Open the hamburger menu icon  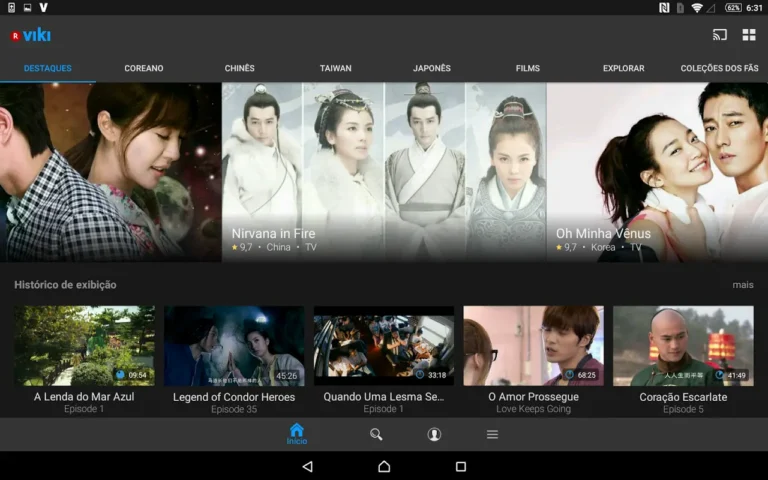coord(492,434)
